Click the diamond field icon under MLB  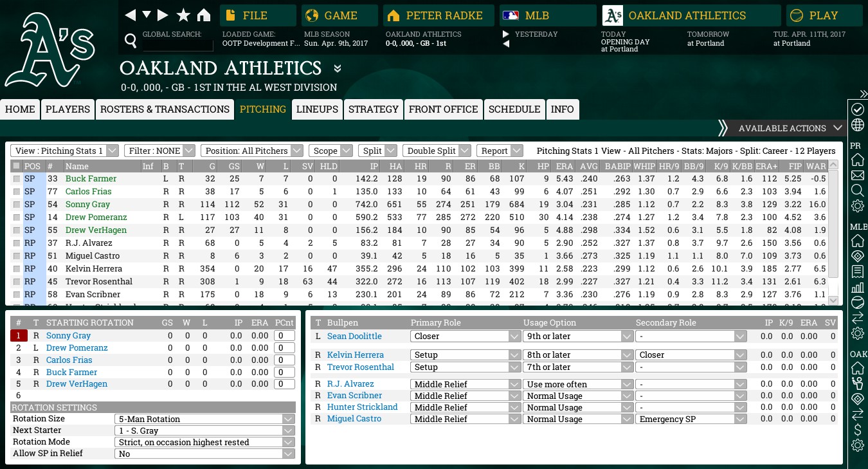pos(857,256)
